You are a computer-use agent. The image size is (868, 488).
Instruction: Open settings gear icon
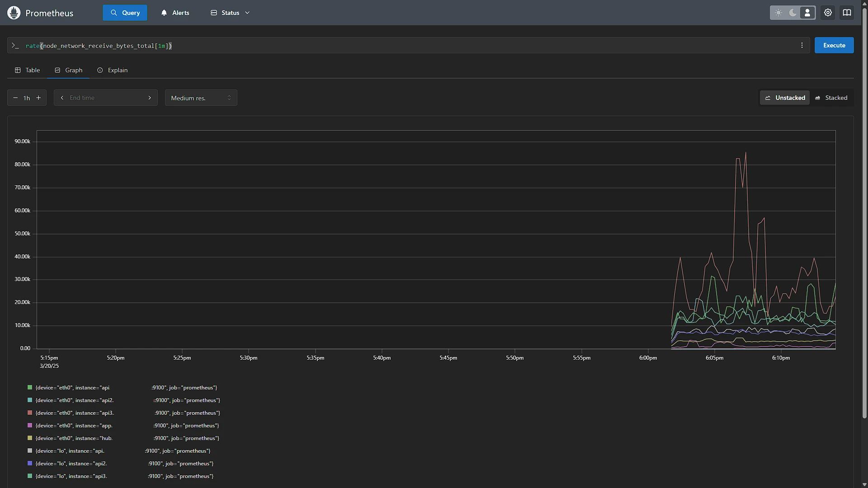click(x=828, y=13)
